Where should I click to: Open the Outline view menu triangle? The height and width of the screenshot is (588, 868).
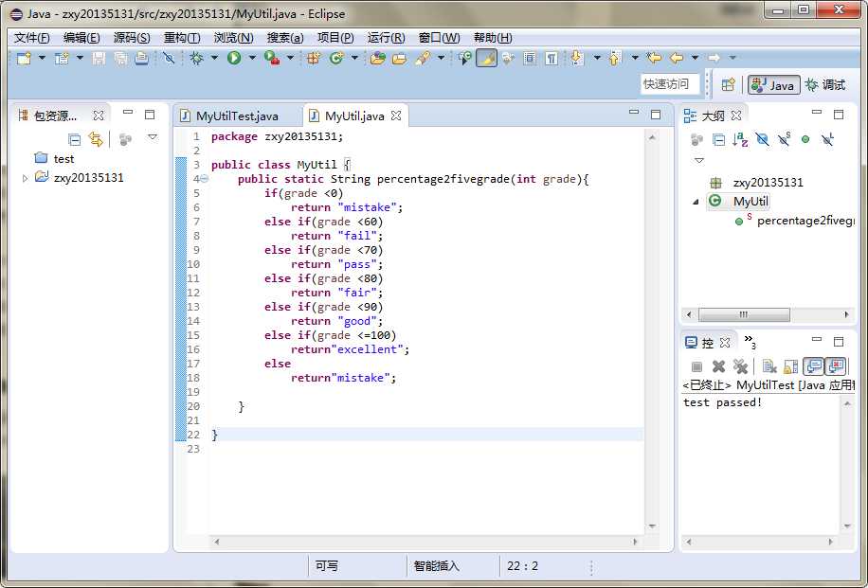(x=699, y=160)
